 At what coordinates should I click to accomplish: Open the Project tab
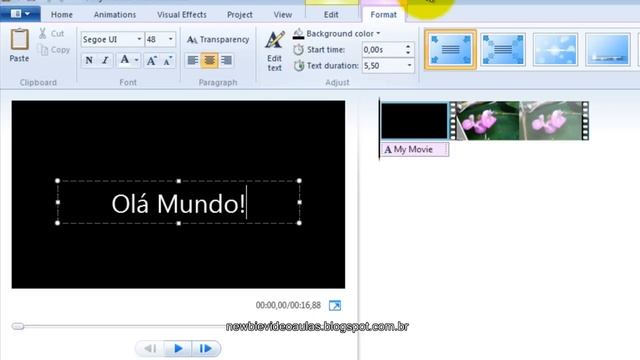[x=240, y=15]
